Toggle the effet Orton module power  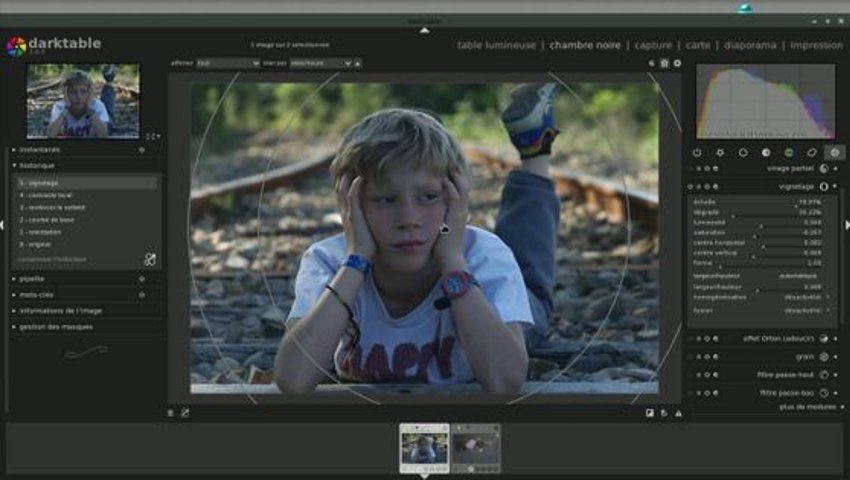click(690, 338)
